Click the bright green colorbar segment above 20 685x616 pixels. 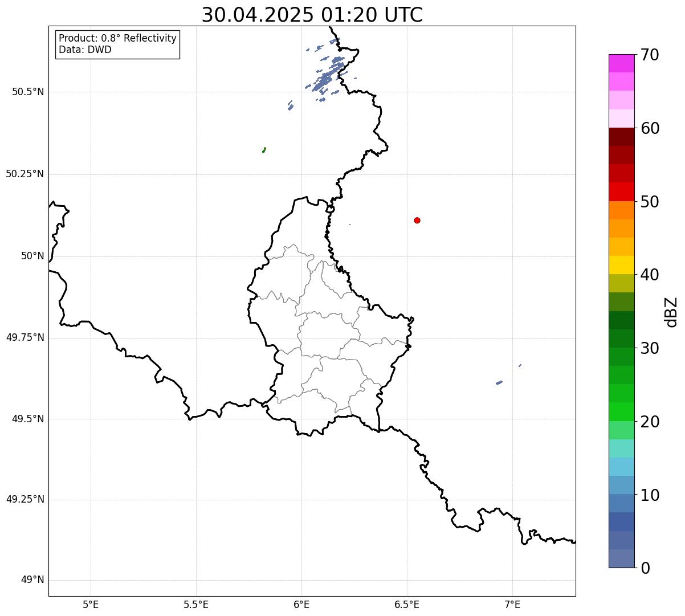(621, 412)
